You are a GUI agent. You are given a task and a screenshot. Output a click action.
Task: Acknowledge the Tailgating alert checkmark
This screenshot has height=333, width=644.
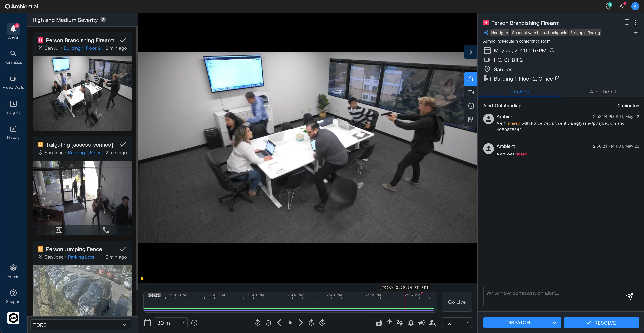click(123, 144)
